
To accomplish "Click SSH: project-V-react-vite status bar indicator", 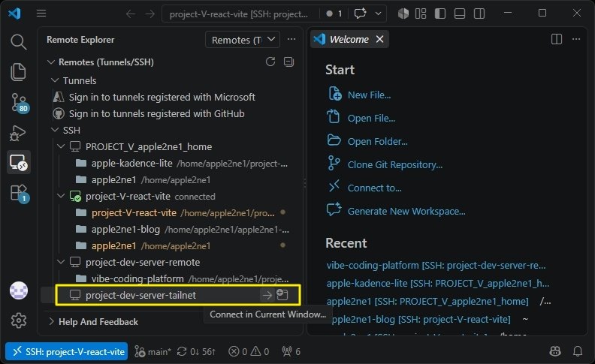I will (x=66, y=351).
